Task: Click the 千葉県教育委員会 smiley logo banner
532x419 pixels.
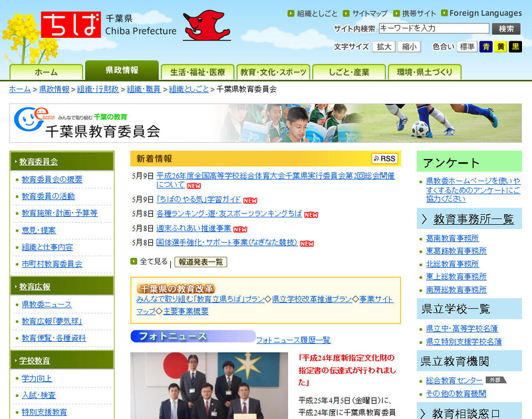Action: coord(86,123)
